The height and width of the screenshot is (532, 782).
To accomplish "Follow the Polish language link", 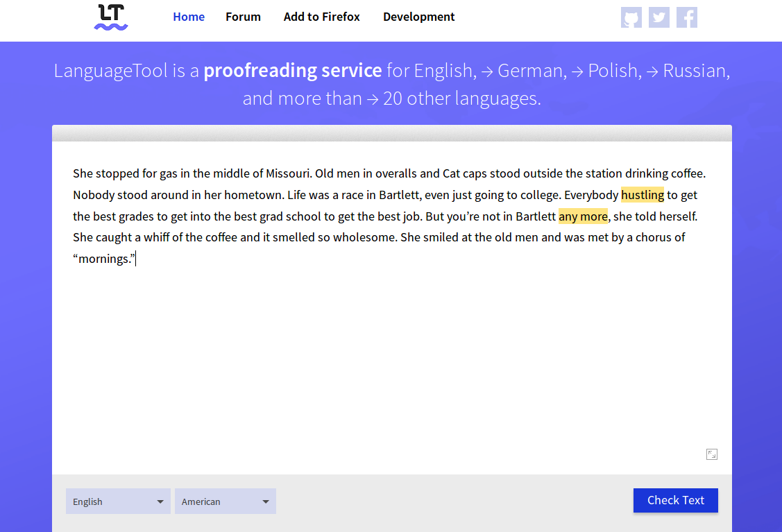I will pyautogui.click(x=606, y=71).
